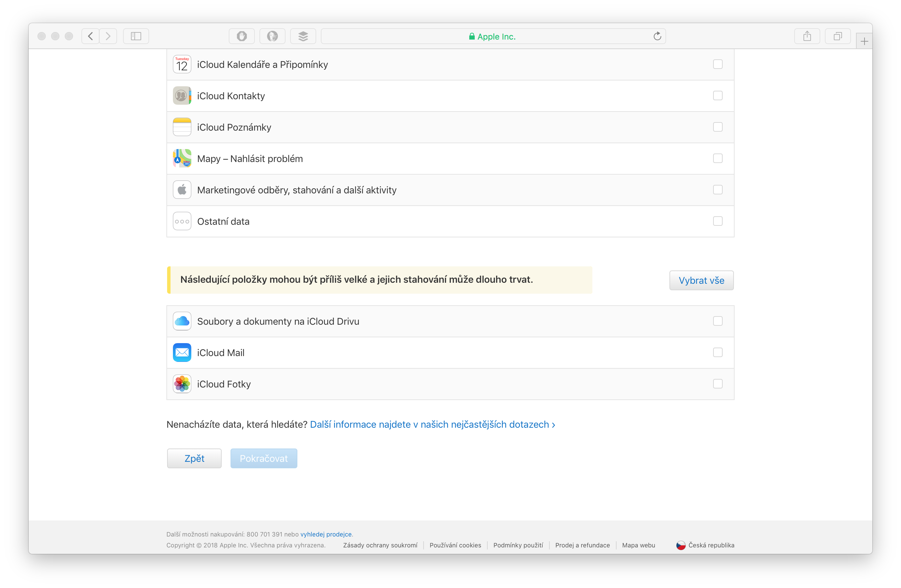The height and width of the screenshot is (588, 901).
Task: Click the Apple Inc. address bar
Action: [493, 36]
